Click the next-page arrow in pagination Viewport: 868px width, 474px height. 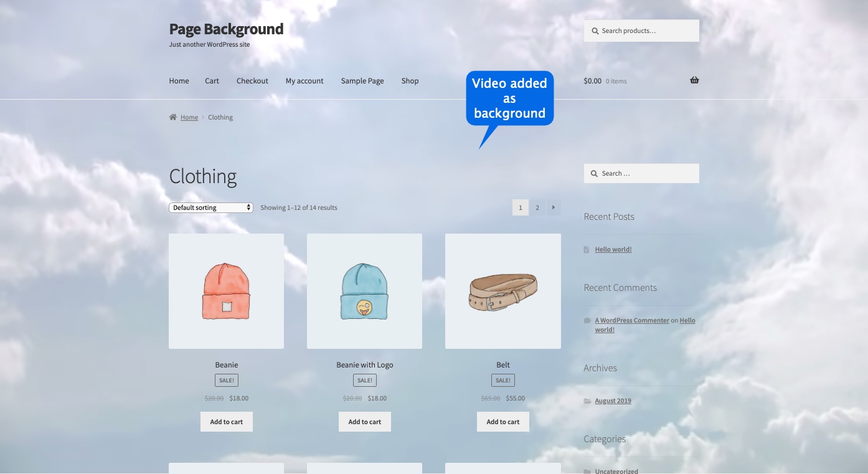click(553, 207)
